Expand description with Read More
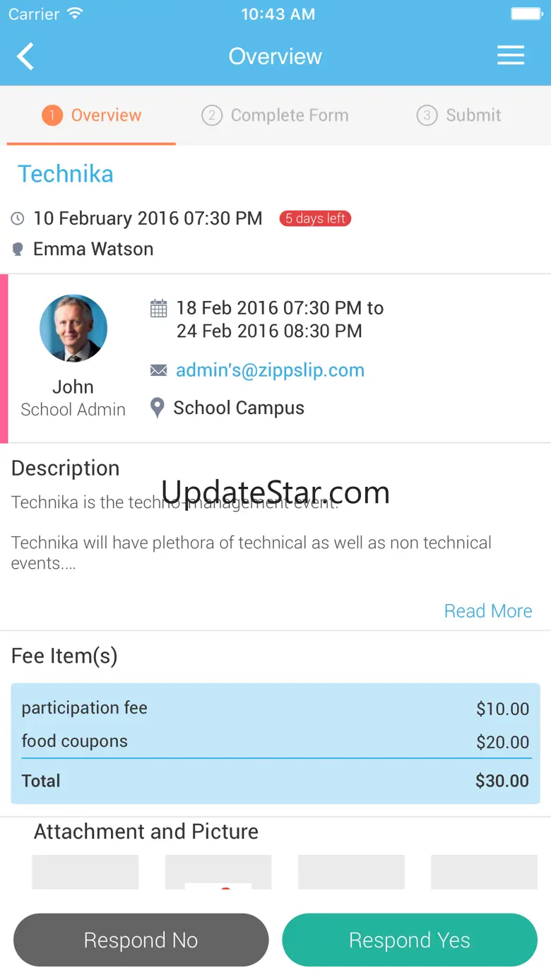 coord(488,611)
